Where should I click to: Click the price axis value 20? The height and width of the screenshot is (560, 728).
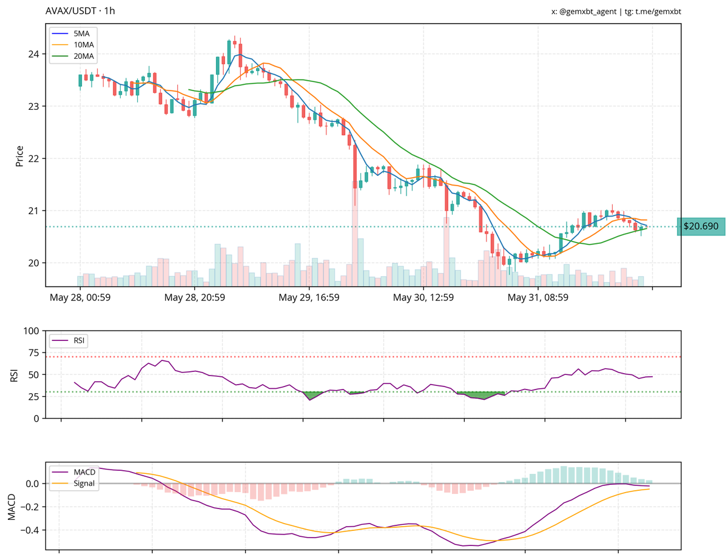click(33, 263)
